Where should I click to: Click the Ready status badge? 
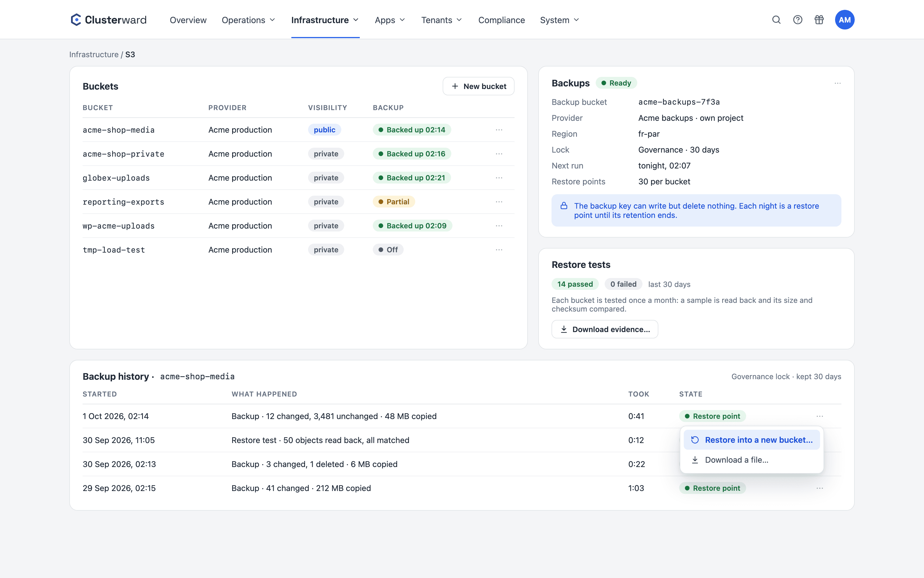[x=616, y=83]
